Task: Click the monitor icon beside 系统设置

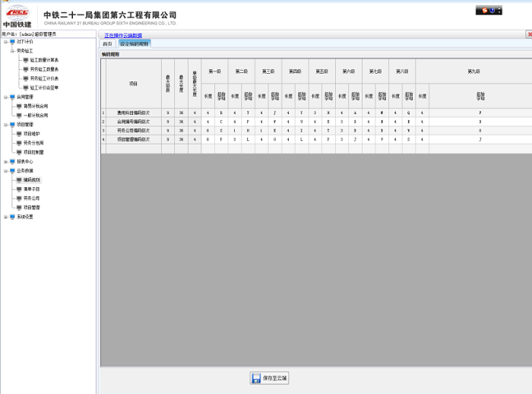Action: pos(12,217)
